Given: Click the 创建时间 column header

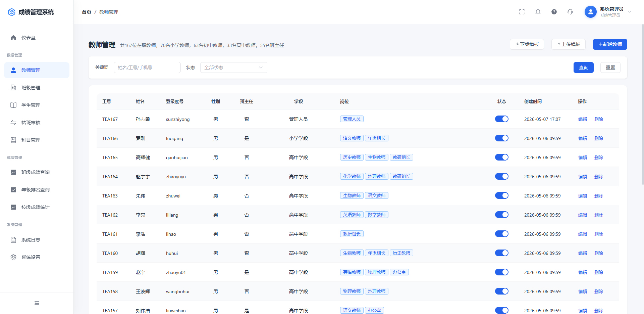Looking at the screenshot, I should 533,101.
